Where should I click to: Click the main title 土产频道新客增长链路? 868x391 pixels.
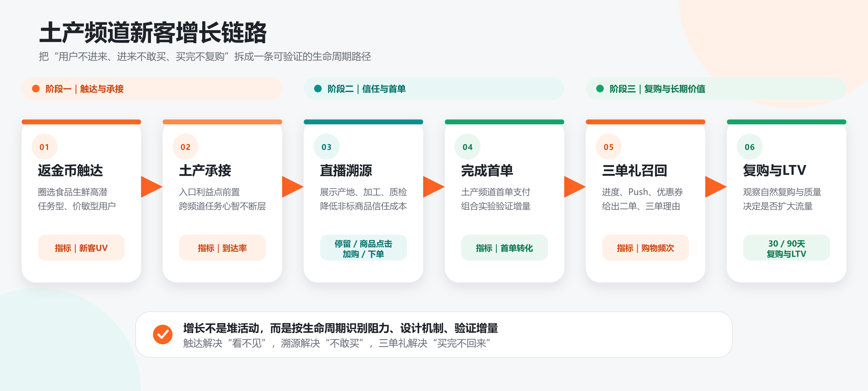[x=153, y=33]
